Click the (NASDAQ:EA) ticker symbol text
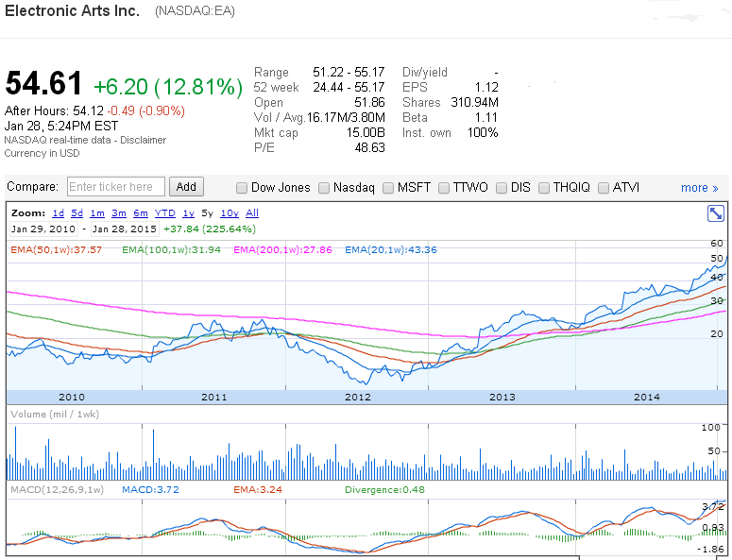This screenshot has height=560, width=732. pyautogui.click(x=195, y=10)
